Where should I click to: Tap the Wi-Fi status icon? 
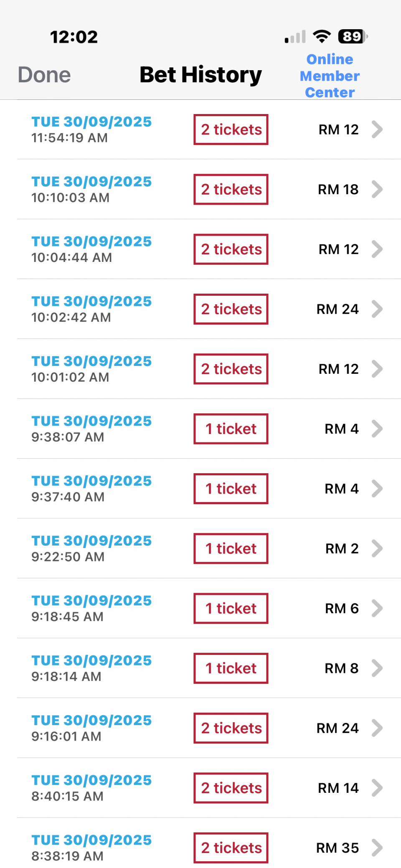pos(322,37)
